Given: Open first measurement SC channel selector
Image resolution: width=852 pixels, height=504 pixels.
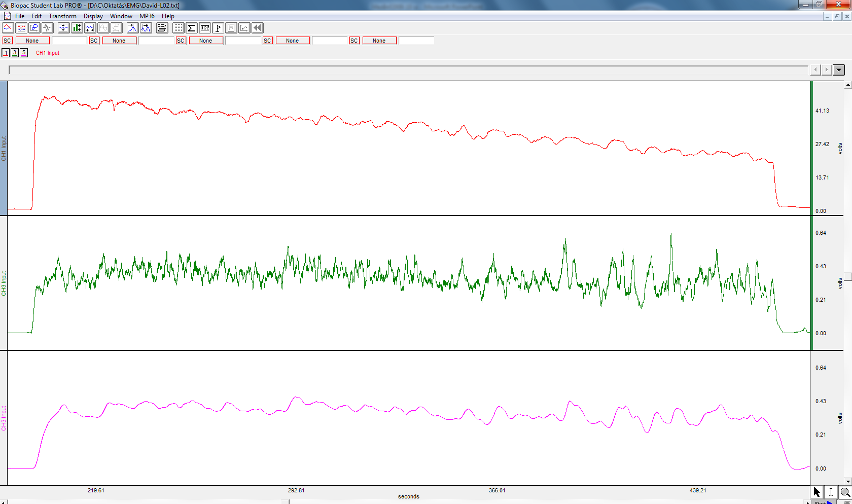Looking at the screenshot, I should [7, 41].
